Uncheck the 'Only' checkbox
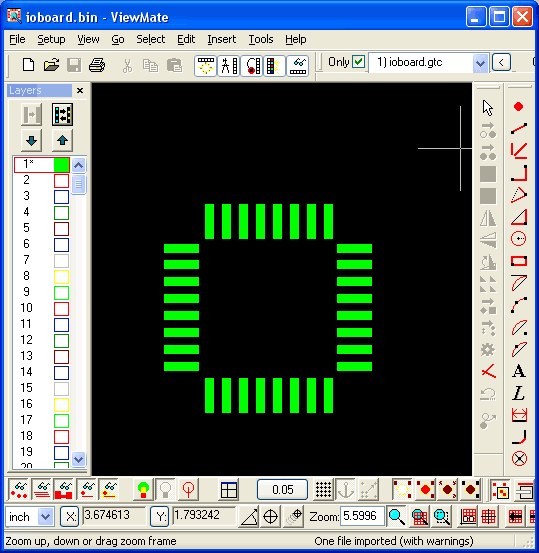This screenshot has height=553, width=539. [x=359, y=62]
